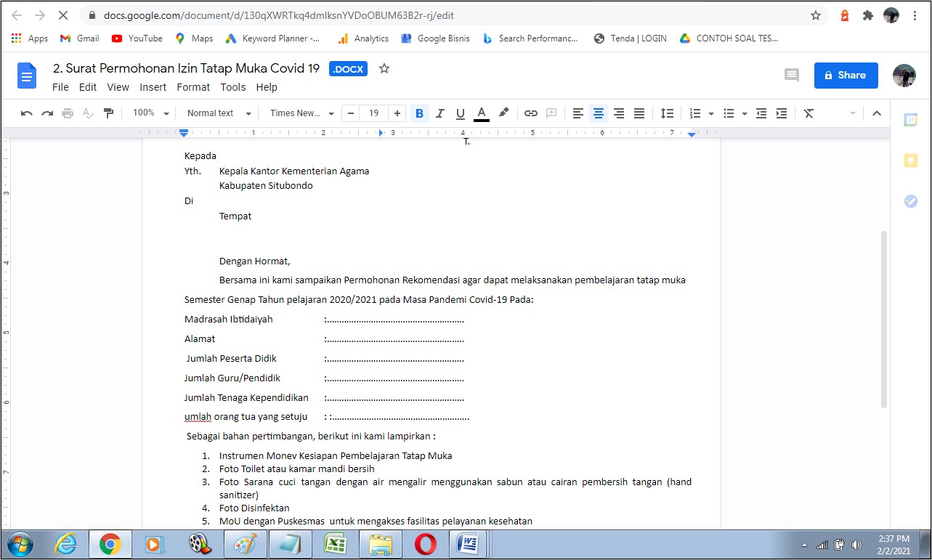Open the Chrome extensions puzzle icon
932x560 pixels.
click(x=867, y=15)
